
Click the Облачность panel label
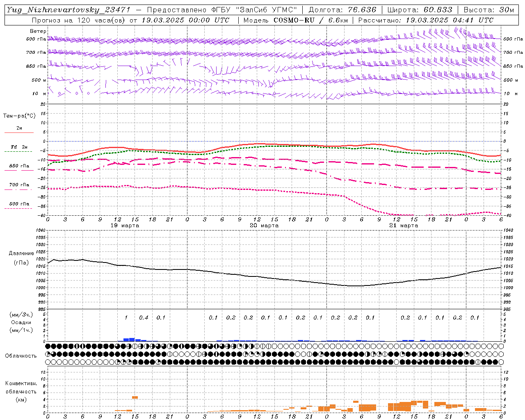click(x=21, y=356)
